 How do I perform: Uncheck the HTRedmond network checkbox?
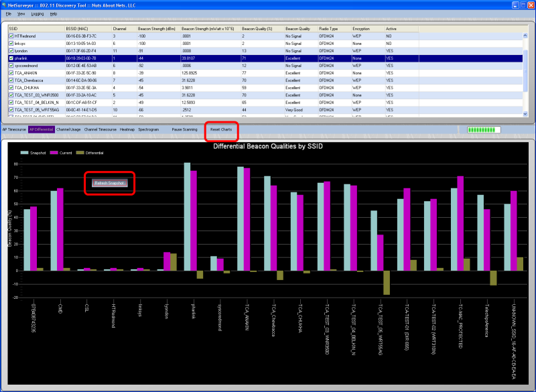(11, 36)
